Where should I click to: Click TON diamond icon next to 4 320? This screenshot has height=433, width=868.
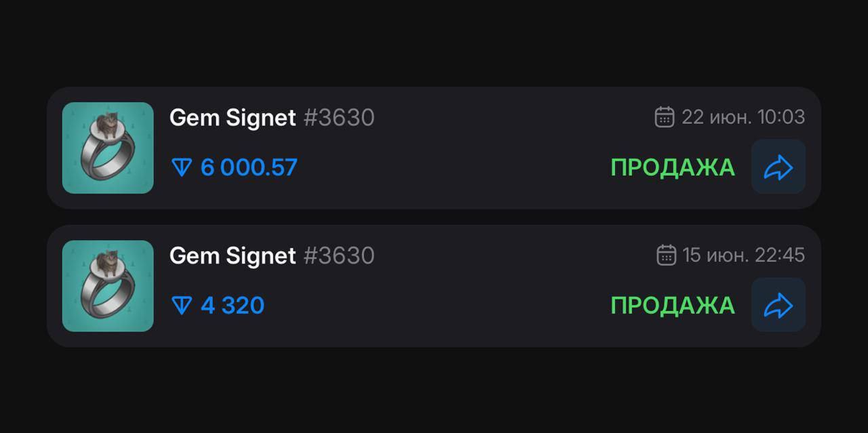182,306
